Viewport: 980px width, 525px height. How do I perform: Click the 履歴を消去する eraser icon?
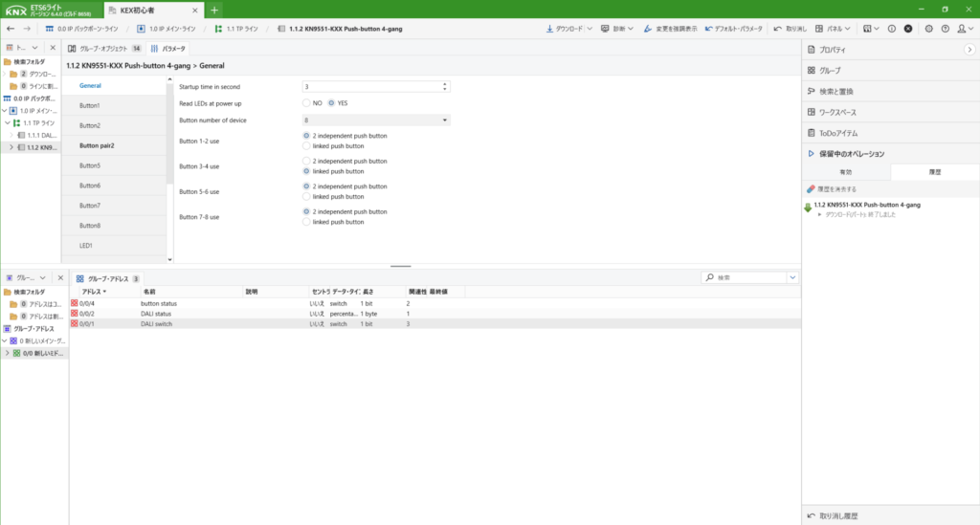810,188
